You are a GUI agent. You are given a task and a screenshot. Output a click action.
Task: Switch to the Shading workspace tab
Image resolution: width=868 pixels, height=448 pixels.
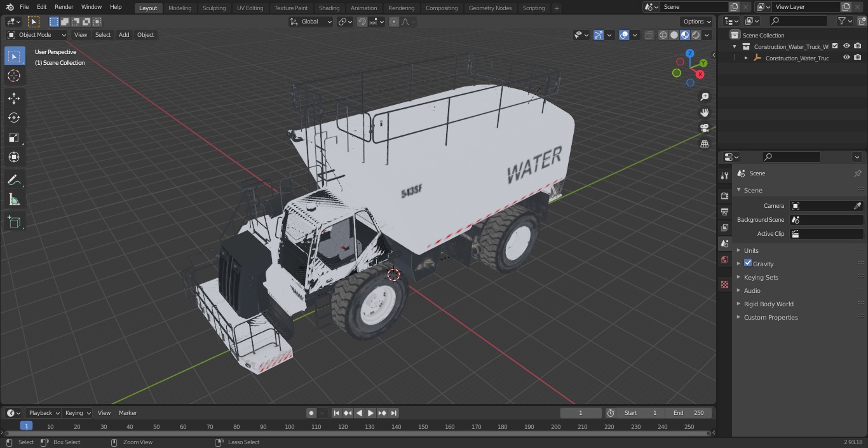coord(329,8)
